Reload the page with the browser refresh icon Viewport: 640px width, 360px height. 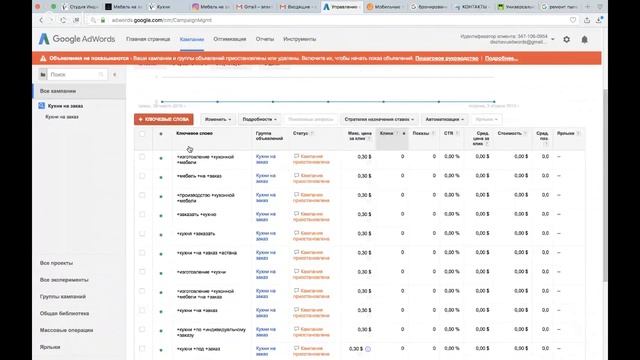pyautogui.click(x=63, y=20)
